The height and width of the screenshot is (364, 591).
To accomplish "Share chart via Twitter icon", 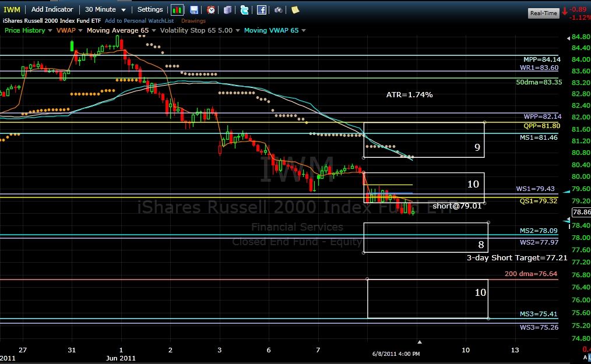I will pos(245,10).
